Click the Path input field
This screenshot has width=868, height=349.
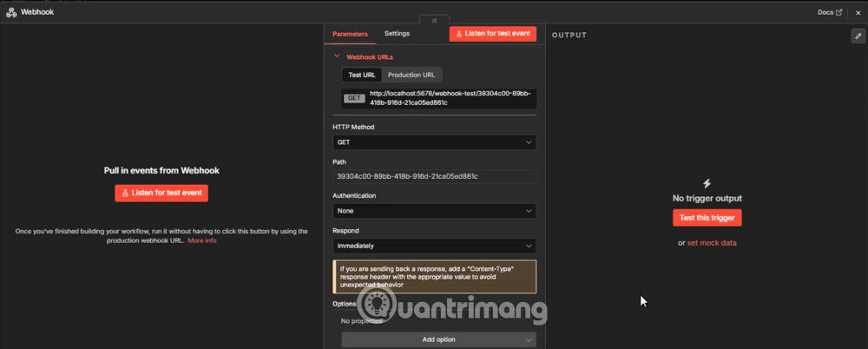click(434, 177)
